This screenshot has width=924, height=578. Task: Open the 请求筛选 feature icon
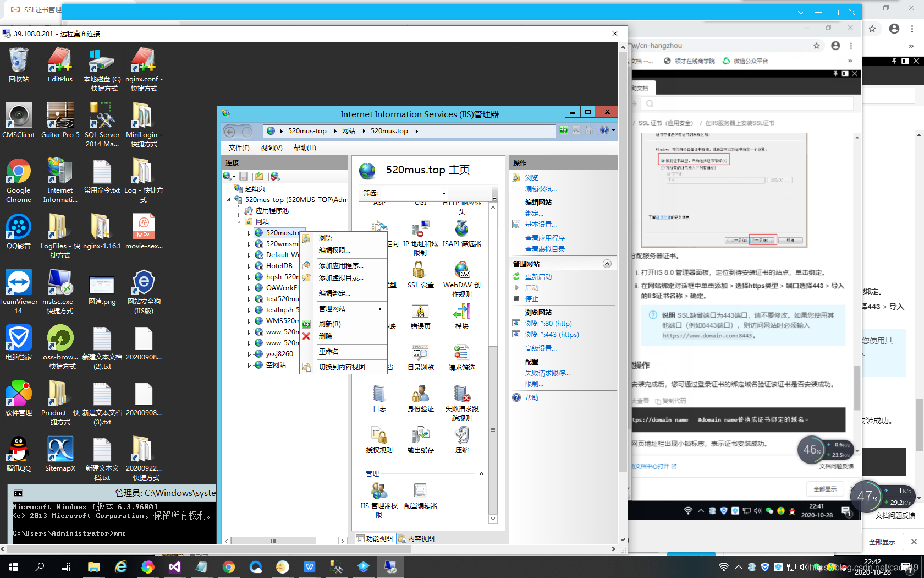461,357
